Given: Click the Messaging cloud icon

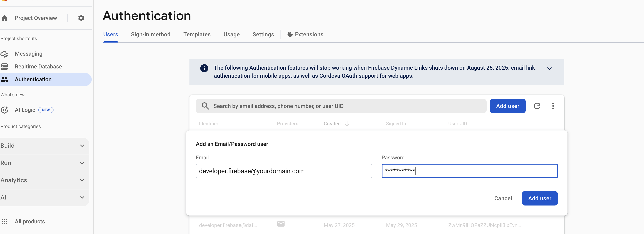Looking at the screenshot, I should coord(4,54).
